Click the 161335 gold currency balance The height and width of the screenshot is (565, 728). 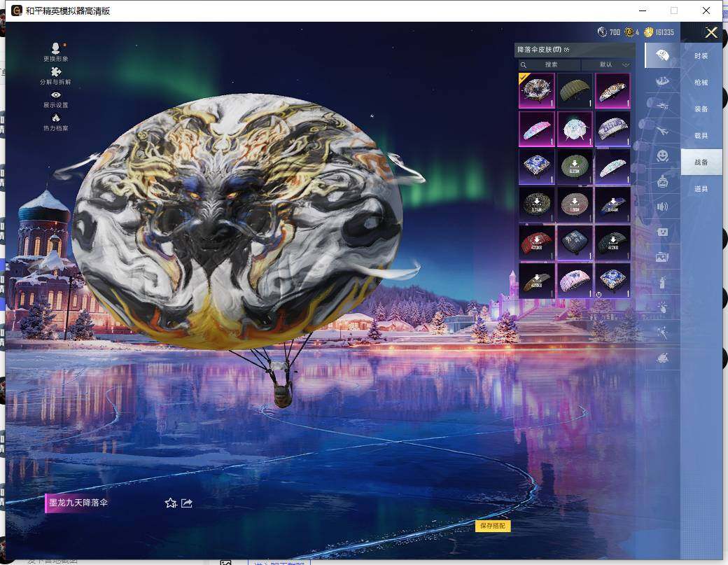(659, 32)
